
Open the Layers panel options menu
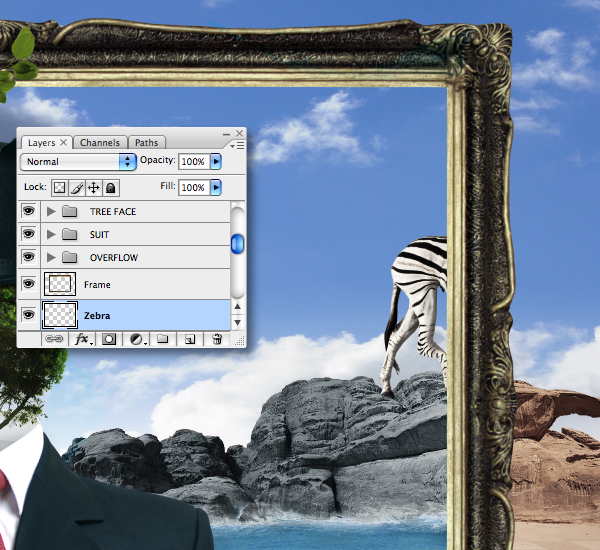click(238, 145)
